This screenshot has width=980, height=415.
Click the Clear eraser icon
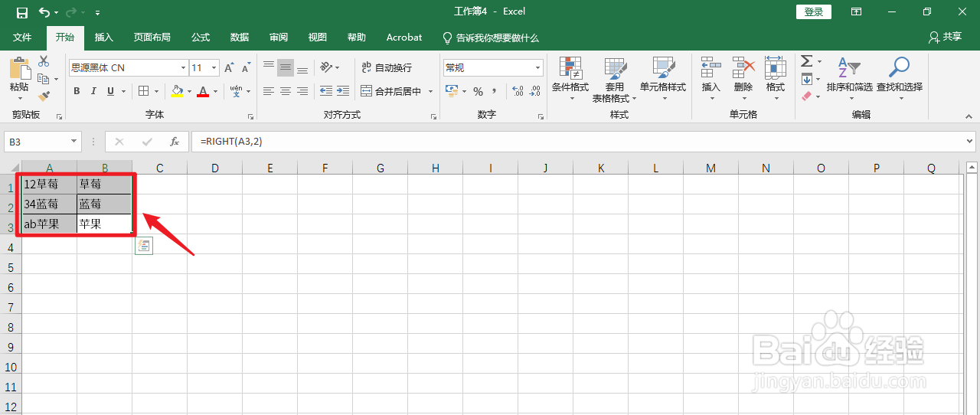806,96
